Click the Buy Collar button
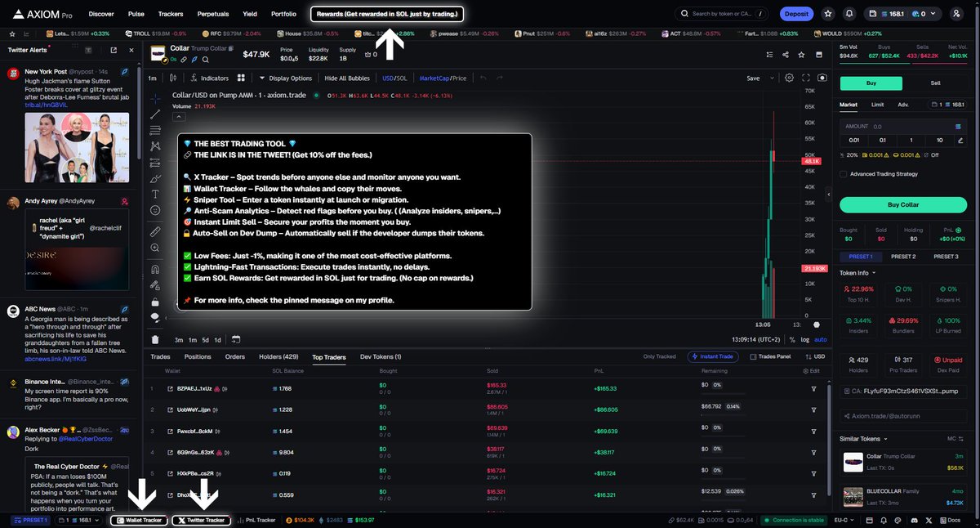Screen dimensions: 980x528 click(903, 204)
